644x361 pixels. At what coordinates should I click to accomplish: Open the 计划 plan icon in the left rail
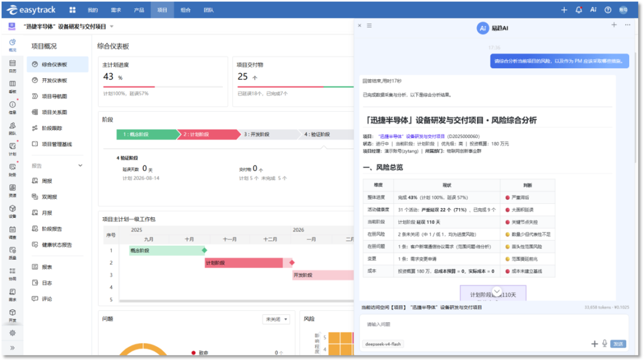pyautogui.click(x=13, y=149)
